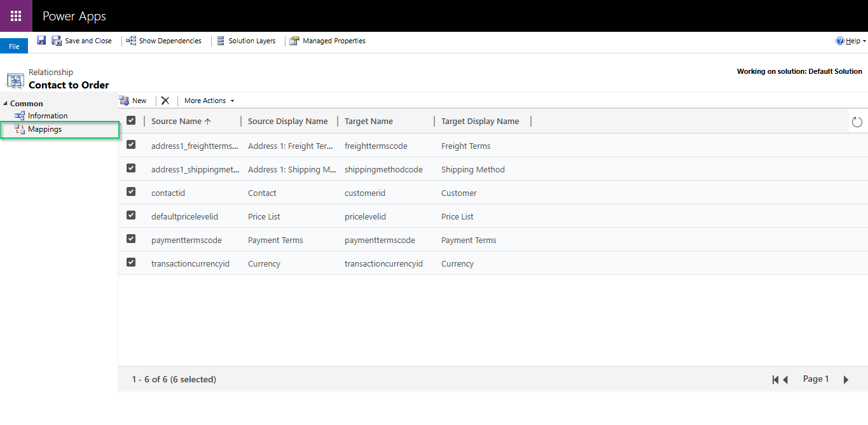This screenshot has width=868, height=425.
Task: Click the Relationship entity icon beside the title
Action: click(x=15, y=80)
